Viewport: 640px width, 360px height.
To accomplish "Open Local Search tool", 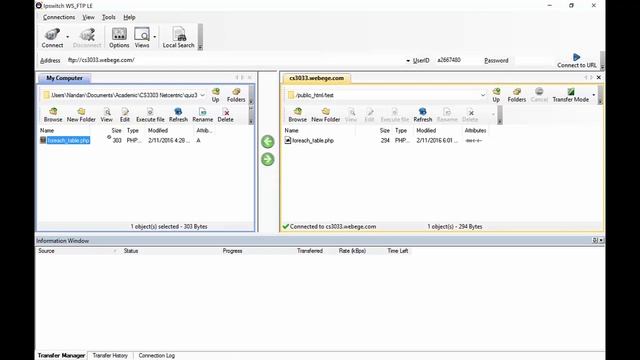I will coord(178,38).
